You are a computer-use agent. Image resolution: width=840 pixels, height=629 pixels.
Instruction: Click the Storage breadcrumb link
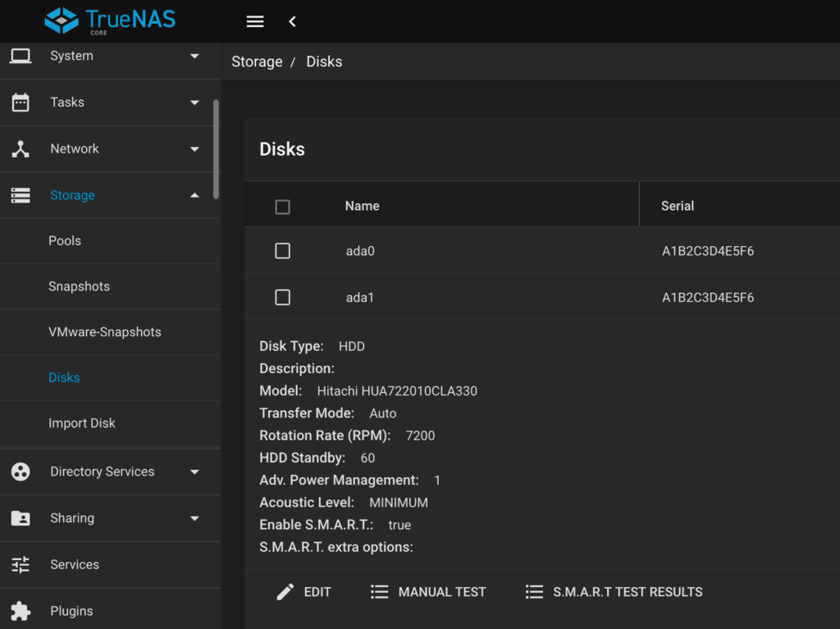click(257, 62)
